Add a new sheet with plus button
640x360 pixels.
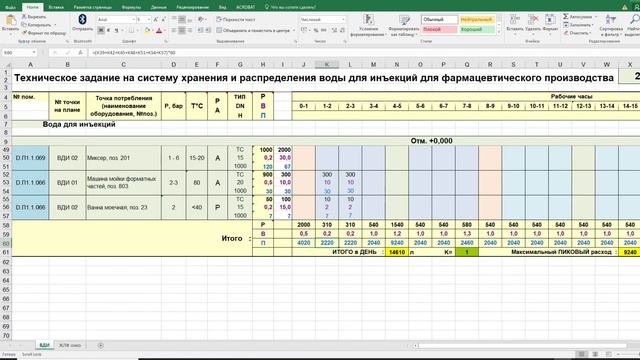pyautogui.click(x=100, y=345)
